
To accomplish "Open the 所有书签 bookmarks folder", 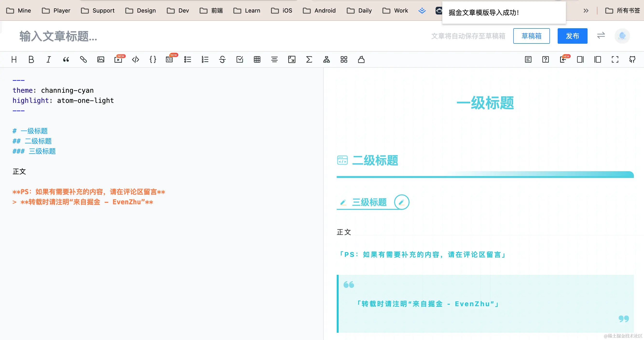I will pyautogui.click(x=623, y=11).
